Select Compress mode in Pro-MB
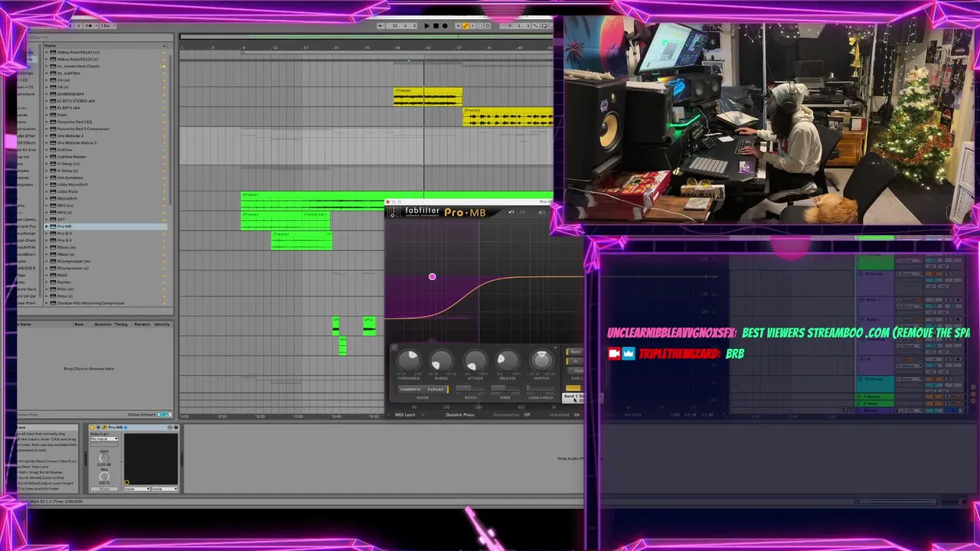This screenshot has height=551, width=980. tap(410, 390)
